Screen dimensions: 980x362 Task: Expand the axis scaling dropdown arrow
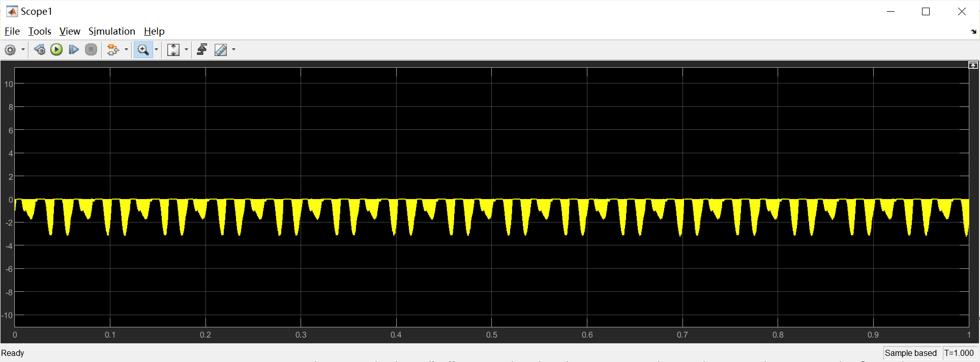(186, 50)
